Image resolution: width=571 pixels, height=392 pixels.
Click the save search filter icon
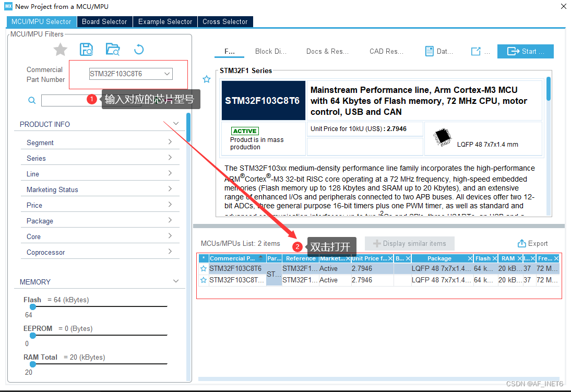point(86,49)
